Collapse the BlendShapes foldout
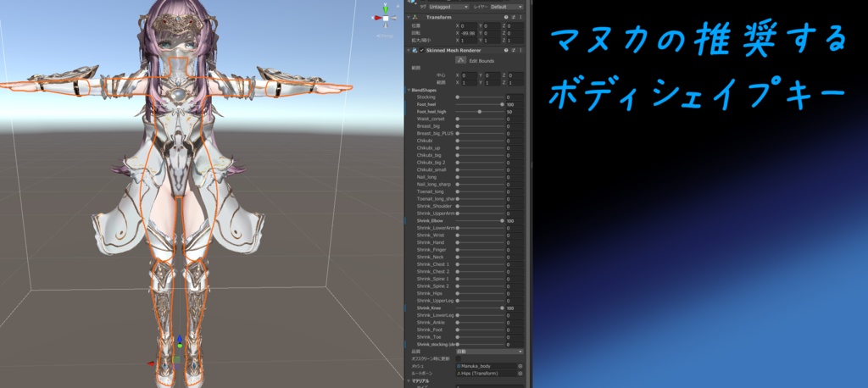The image size is (868, 388). (x=409, y=90)
